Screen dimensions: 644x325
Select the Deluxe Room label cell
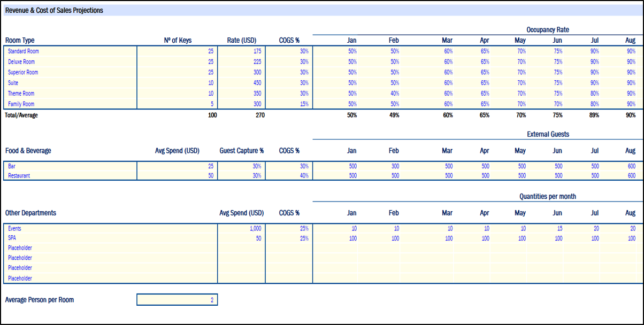pyautogui.click(x=22, y=62)
